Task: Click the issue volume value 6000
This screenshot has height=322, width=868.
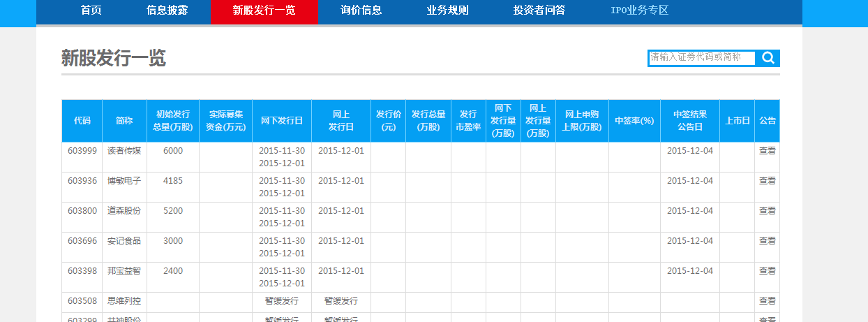Action: pyautogui.click(x=173, y=151)
